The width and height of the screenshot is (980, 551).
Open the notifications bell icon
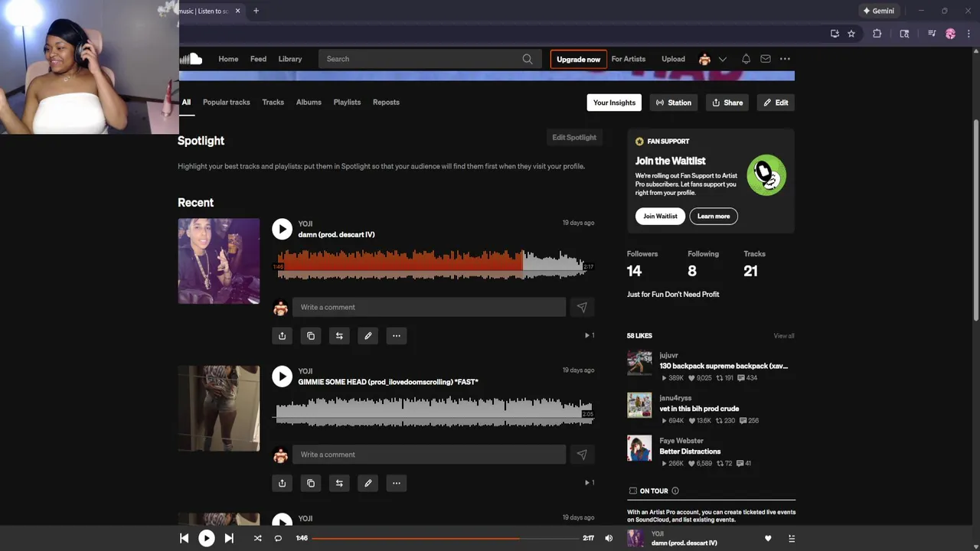point(746,59)
